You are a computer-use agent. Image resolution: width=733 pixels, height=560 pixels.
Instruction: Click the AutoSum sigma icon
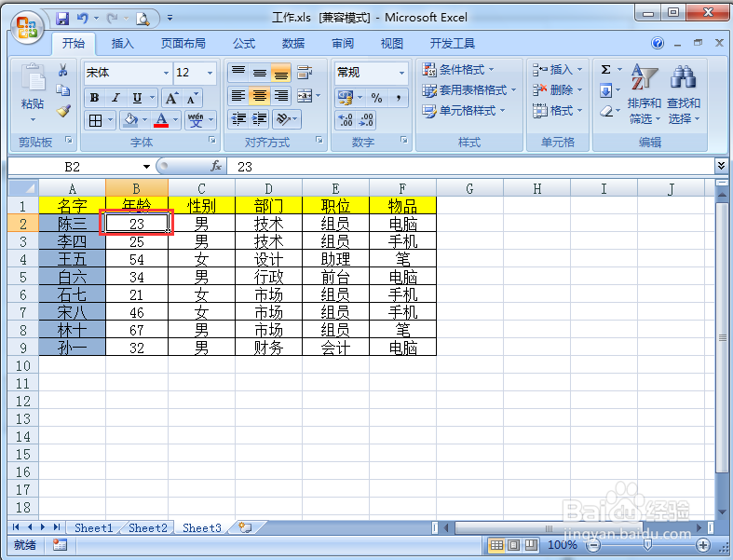pyautogui.click(x=605, y=70)
